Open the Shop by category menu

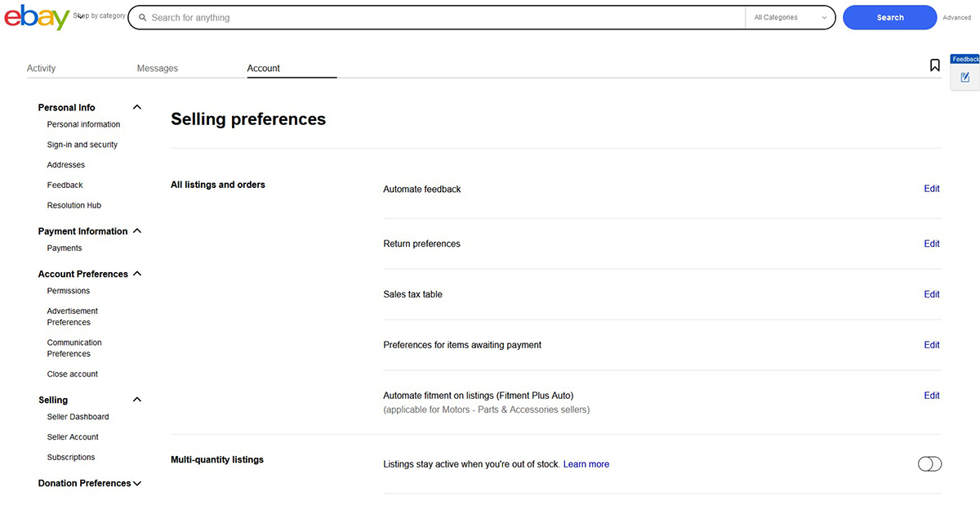pyautogui.click(x=99, y=15)
